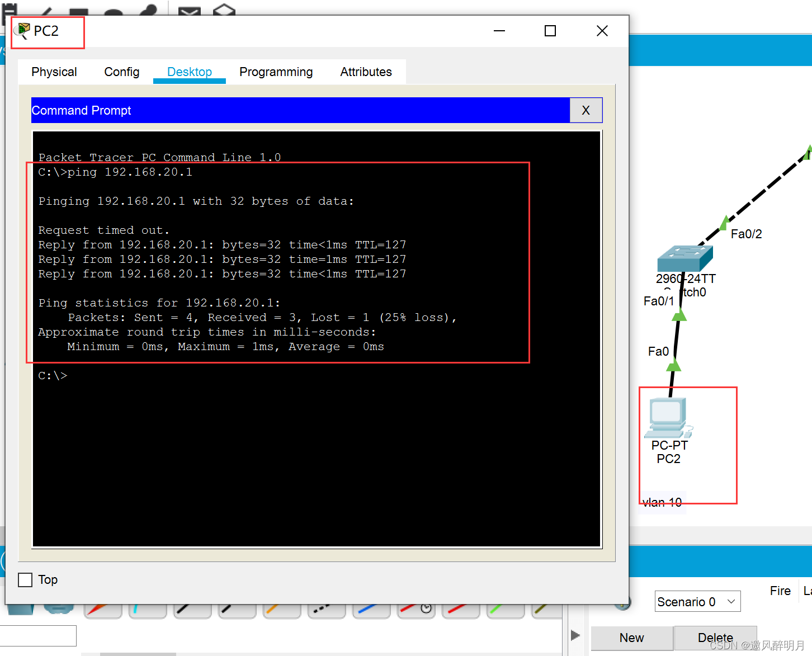This screenshot has height=656, width=812.
Task: Select the freeform drawing tool in the toolbar
Action: [x=148, y=10]
